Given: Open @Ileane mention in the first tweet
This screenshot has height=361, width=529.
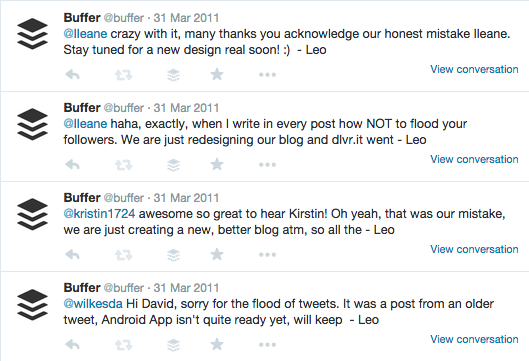Looking at the screenshot, I should pos(85,34).
